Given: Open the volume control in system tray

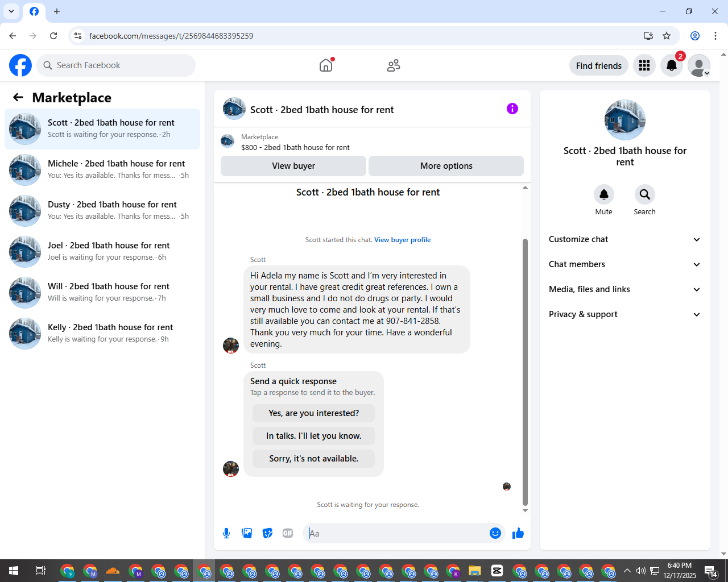Looking at the screenshot, I should [x=641, y=571].
